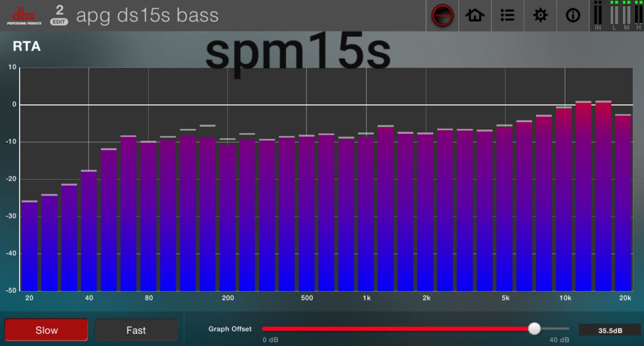Click the -30 dB level axis label

point(11,216)
